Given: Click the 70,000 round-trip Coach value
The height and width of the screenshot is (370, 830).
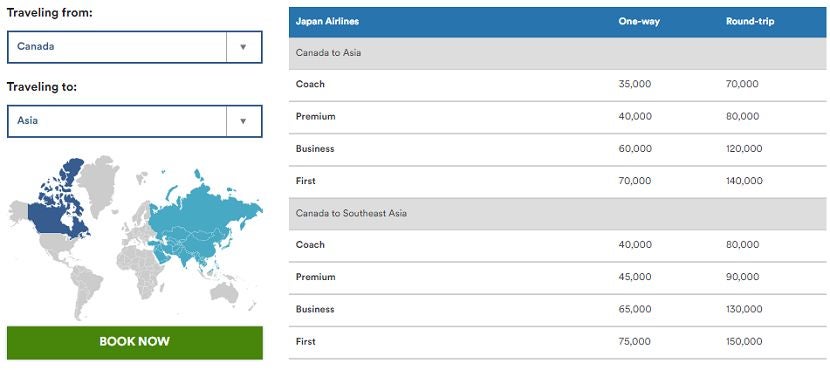Looking at the screenshot, I should pos(742,84).
